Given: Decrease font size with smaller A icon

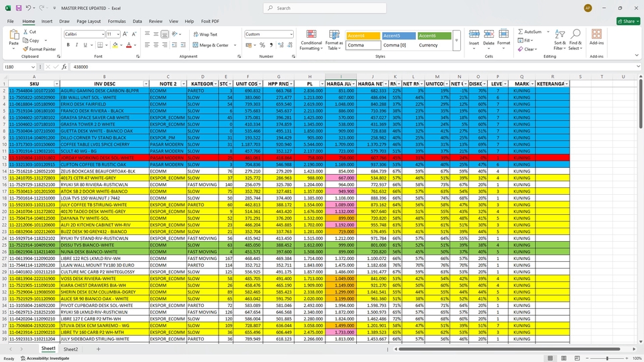Looking at the screenshot, I should pos(134,34).
